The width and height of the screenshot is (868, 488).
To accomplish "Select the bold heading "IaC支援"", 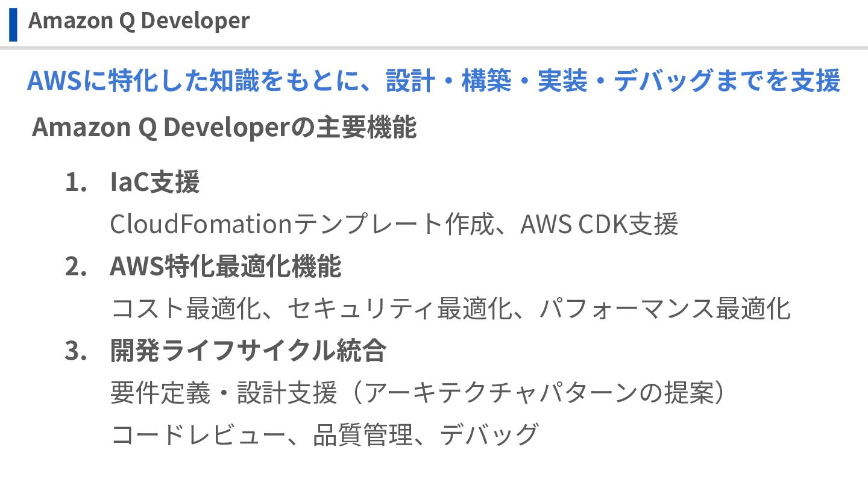I will click(154, 183).
